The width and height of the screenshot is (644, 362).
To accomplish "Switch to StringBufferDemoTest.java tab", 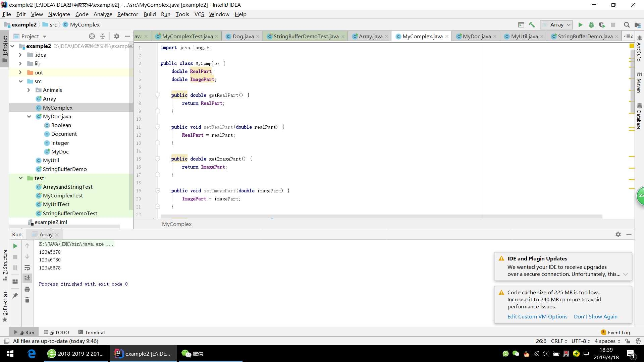I will pos(306,37).
